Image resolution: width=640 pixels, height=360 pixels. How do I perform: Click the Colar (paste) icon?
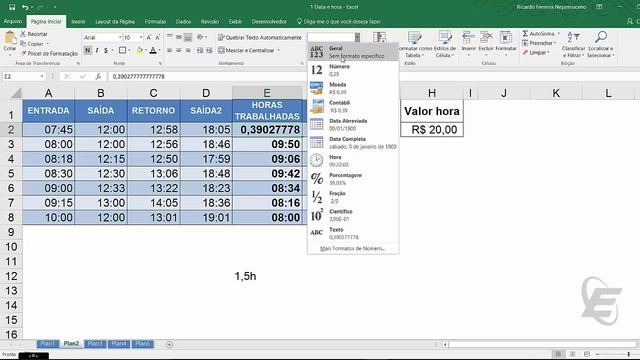tap(10, 38)
